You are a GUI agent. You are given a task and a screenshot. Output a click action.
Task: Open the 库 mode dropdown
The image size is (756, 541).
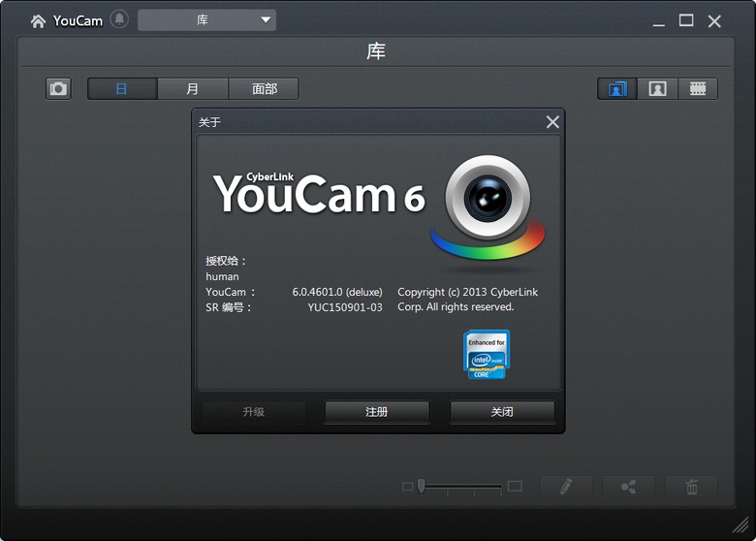click(206, 20)
